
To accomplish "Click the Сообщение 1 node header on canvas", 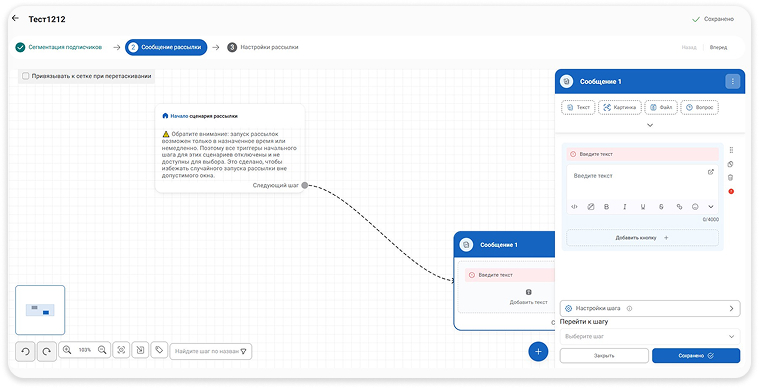I will click(504, 245).
